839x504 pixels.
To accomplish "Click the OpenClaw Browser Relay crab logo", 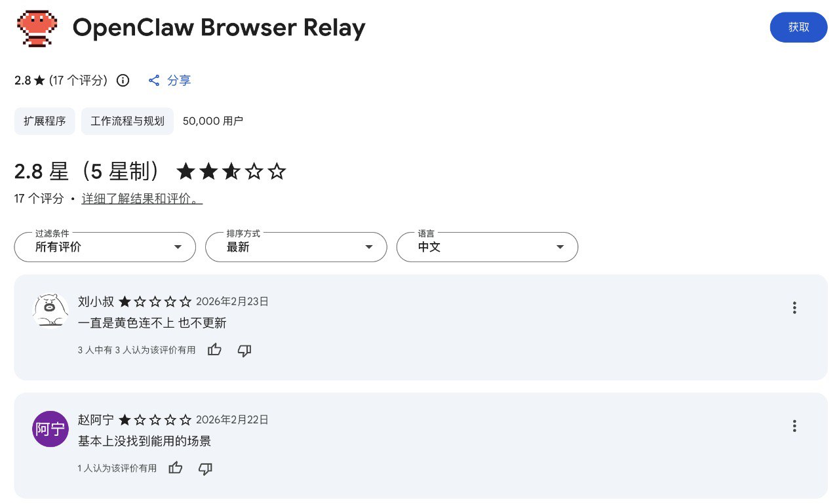I will 37,28.
